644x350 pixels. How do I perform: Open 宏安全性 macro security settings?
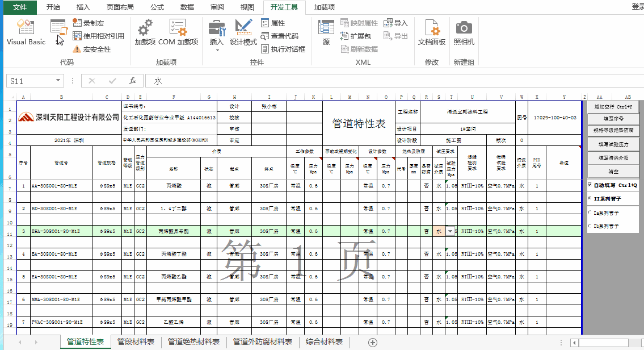(92, 49)
